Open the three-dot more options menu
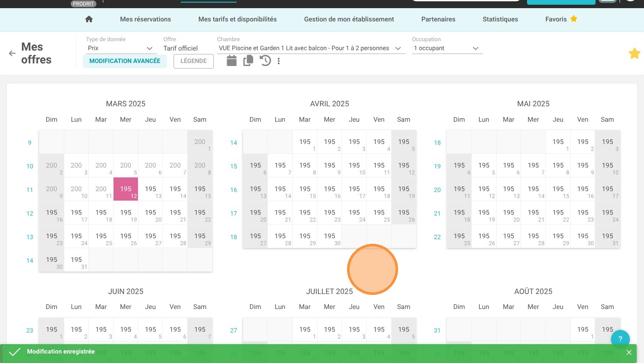644x363 pixels. click(x=279, y=61)
